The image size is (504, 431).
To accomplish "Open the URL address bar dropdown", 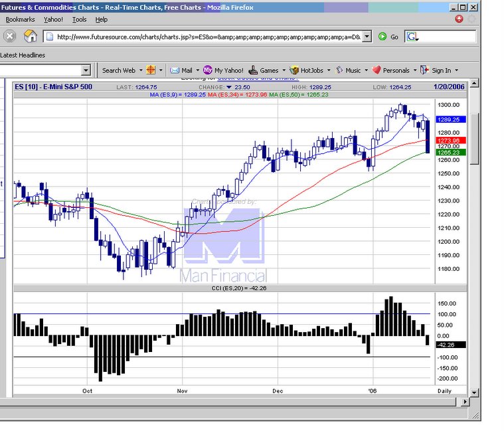I will tap(367, 37).
